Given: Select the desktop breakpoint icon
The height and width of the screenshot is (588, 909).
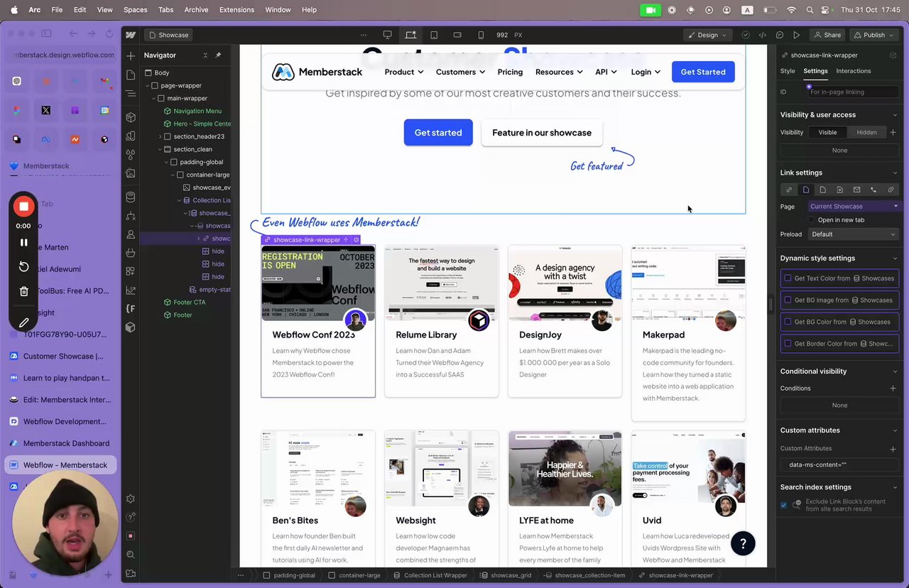Looking at the screenshot, I should (x=387, y=35).
